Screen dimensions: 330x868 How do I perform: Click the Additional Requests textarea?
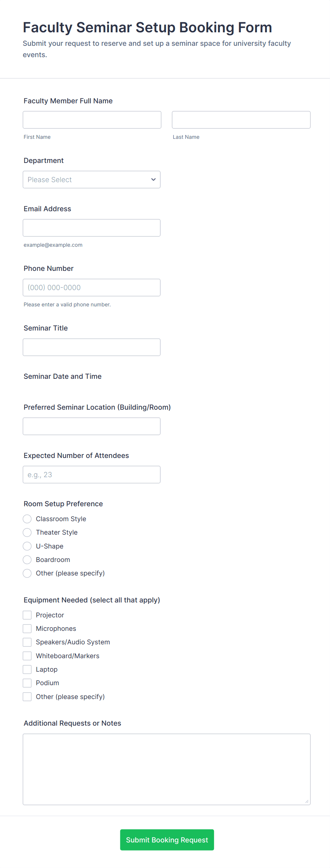pyautogui.click(x=166, y=769)
